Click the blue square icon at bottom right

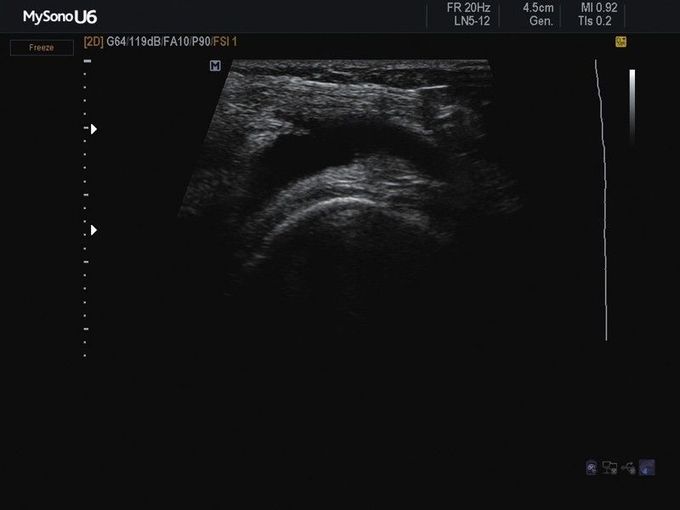647,467
